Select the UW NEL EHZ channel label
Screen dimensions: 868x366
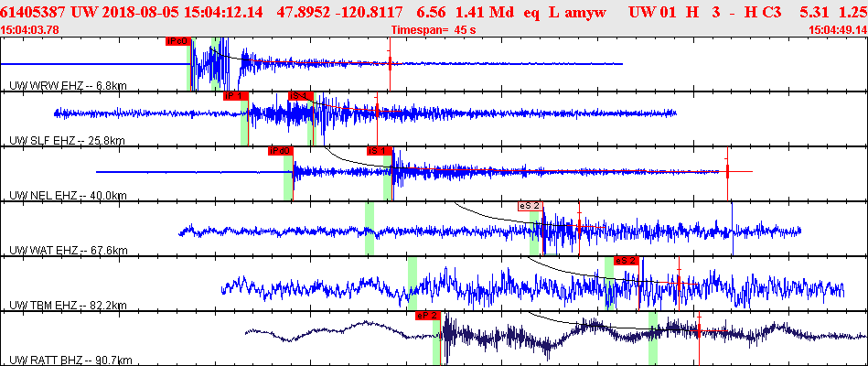tap(68, 196)
